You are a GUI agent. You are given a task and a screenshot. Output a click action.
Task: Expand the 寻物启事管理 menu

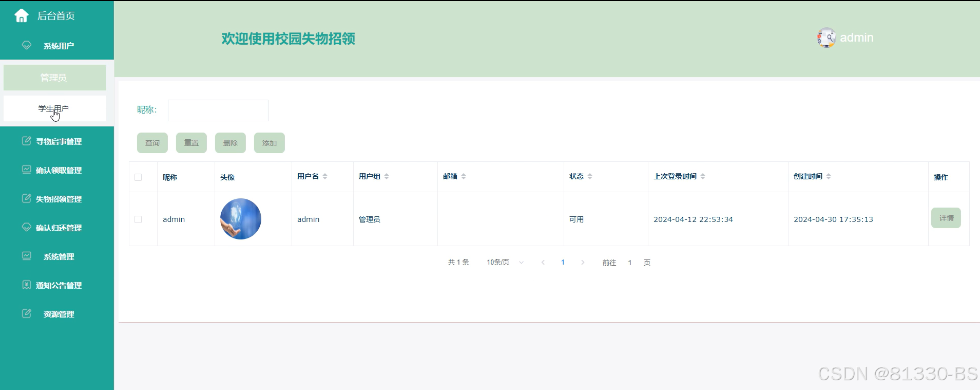coord(57,141)
